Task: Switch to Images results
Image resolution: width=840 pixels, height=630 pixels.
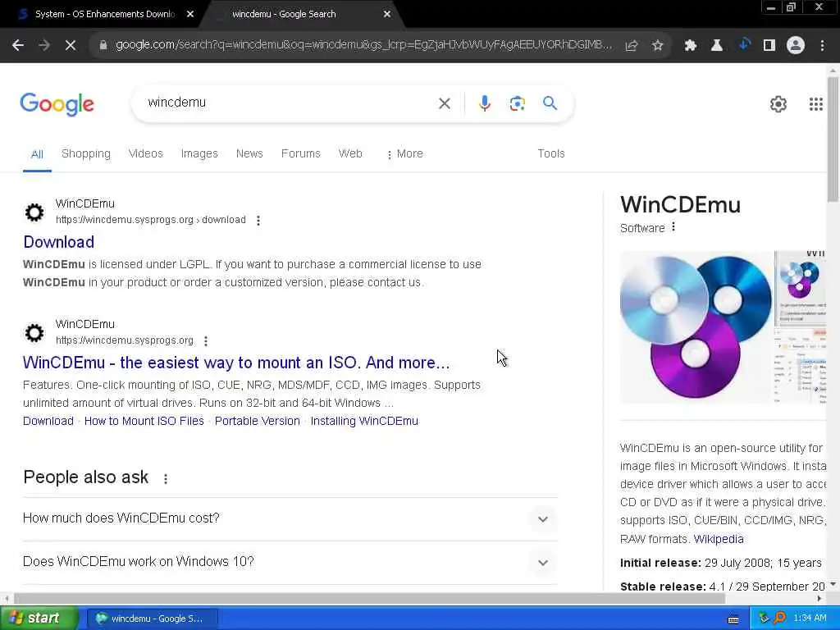Action: (199, 153)
